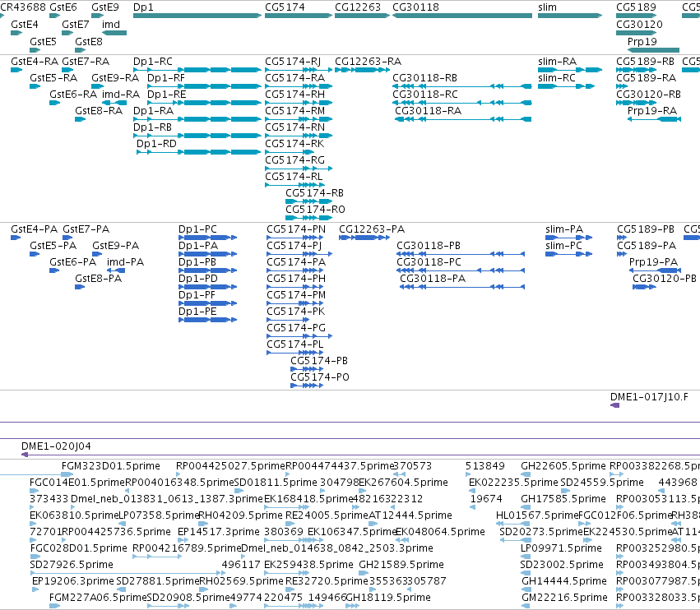This screenshot has height=610, width=700.
Task: Click the CG30120 gene label
Action: [x=639, y=25]
